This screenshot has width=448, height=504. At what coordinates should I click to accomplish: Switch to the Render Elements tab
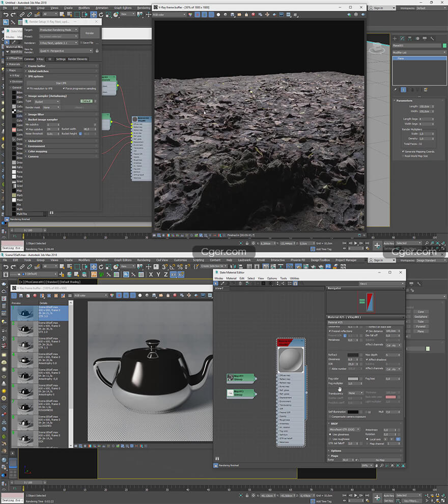[78, 59]
